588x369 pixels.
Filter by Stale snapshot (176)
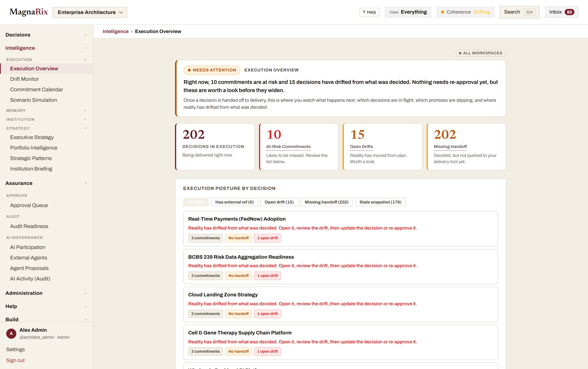tap(380, 202)
